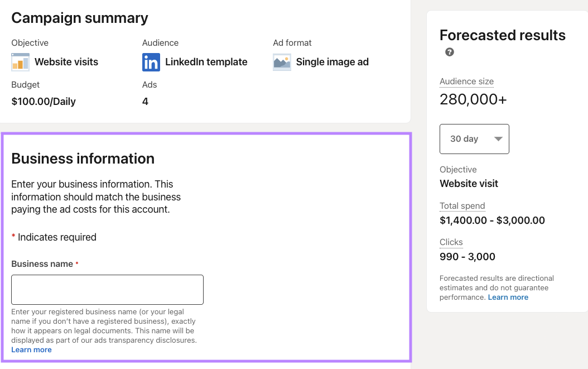Click the underlined Total spend label
This screenshot has width=588, height=369.
(x=462, y=205)
